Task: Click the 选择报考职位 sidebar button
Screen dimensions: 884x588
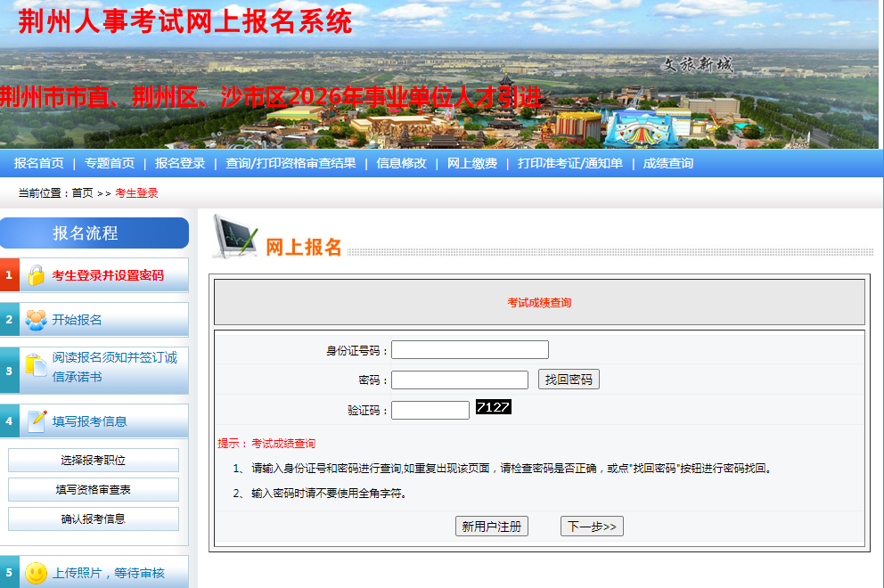Action: click(x=94, y=461)
